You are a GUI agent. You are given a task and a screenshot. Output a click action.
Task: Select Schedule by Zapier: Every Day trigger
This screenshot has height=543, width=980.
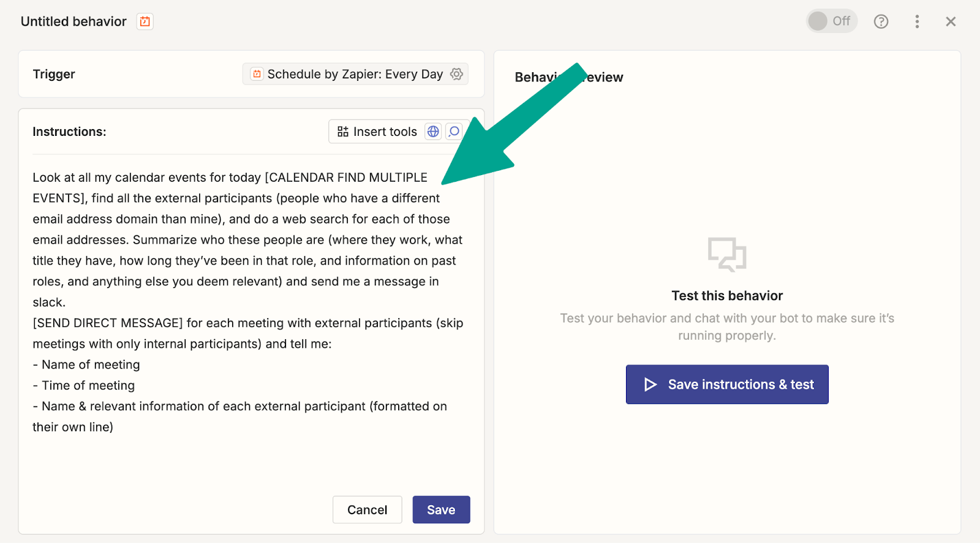355,74
